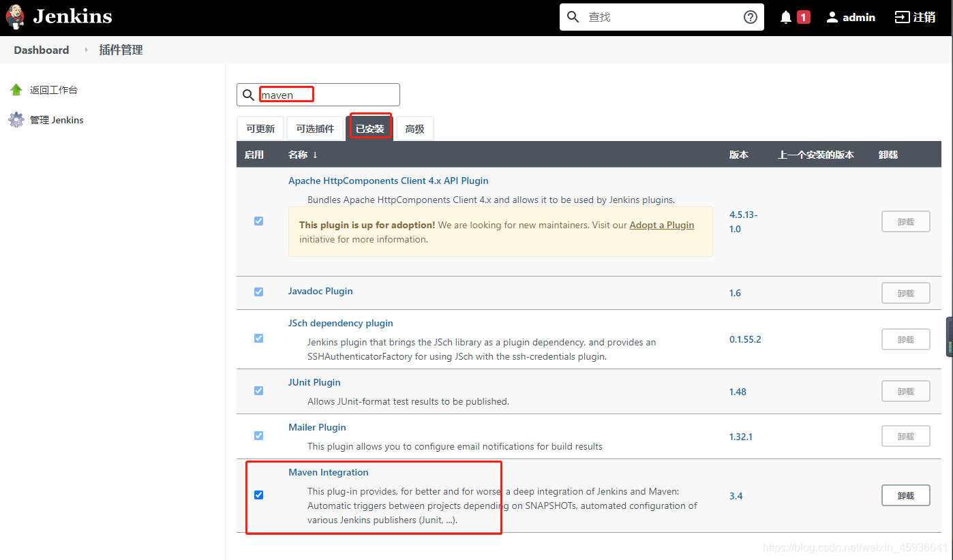Viewport: 953px width, 560px height.
Task: Click Javadoc version 1.6 link
Action: click(735, 293)
